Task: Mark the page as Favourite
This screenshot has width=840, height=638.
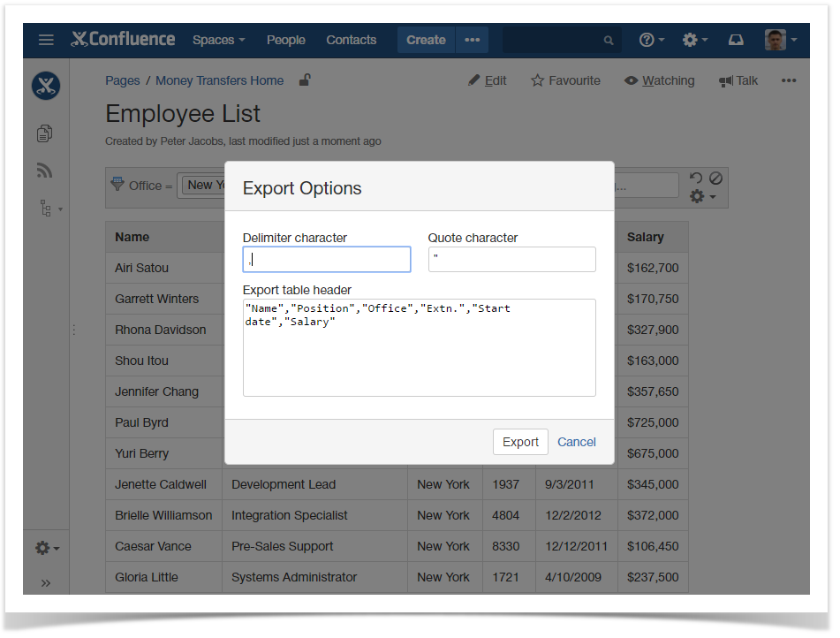Action: pos(565,80)
